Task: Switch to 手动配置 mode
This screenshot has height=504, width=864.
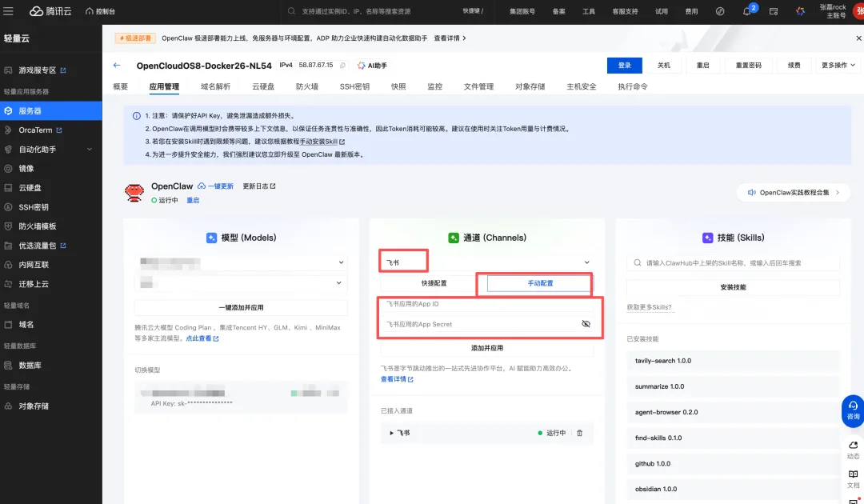Action: coord(540,283)
